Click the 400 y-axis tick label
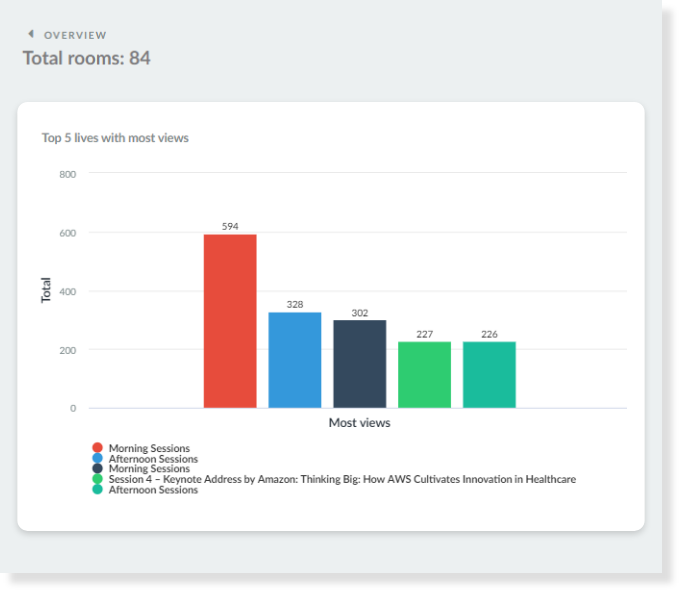 pyautogui.click(x=68, y=292)
